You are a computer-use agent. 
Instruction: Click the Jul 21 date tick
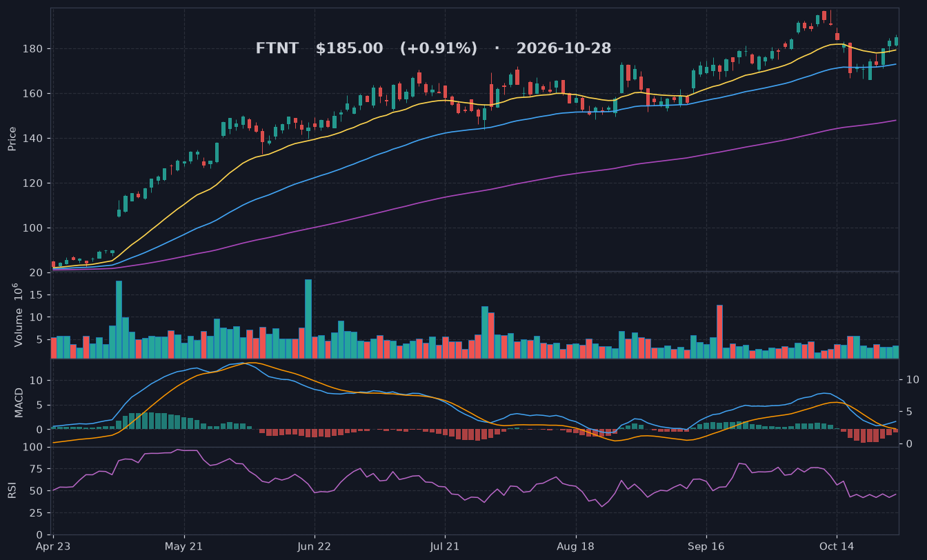click(x=445, y=546)
